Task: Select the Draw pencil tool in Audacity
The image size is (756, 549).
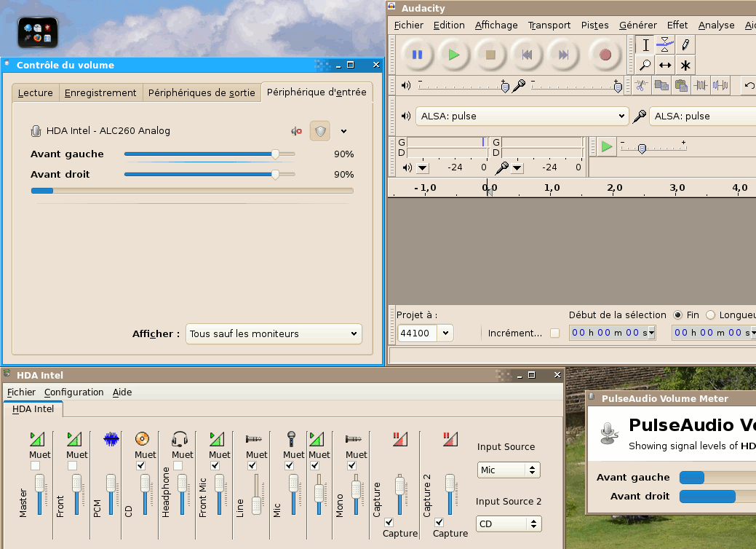Action: tap(685, 45)
